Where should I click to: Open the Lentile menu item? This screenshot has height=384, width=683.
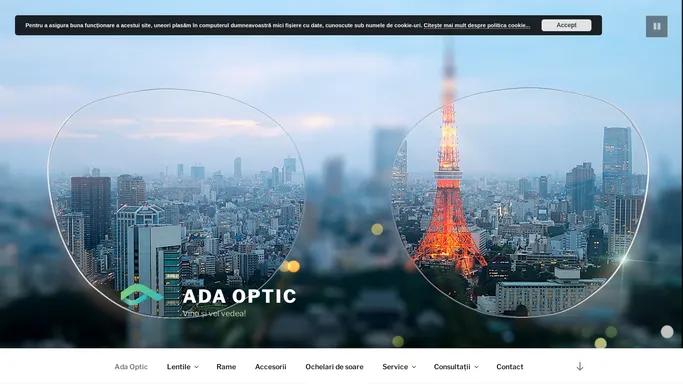point(179,367)
